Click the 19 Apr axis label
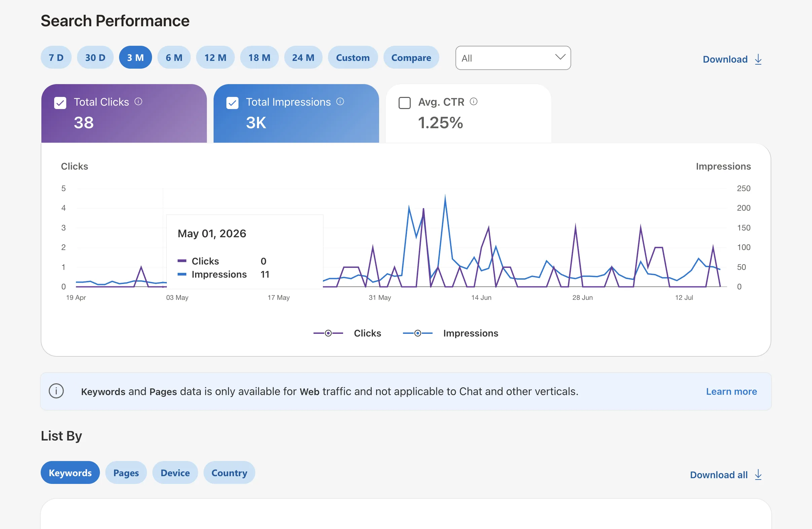The width and height of the screenshot is (812, 529). point(76,297)
